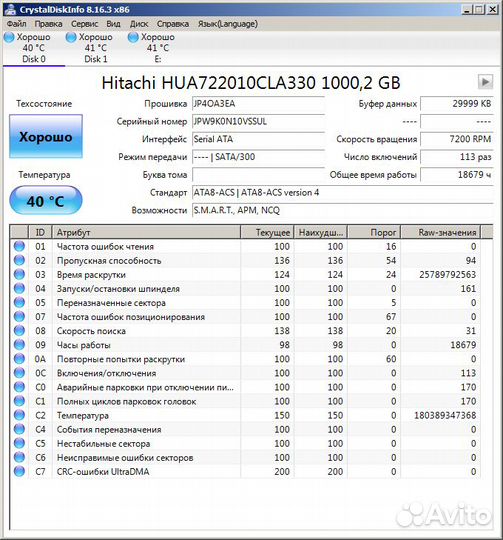
Task: Click status orb for attribute 0C
Action: coord(19,373)
